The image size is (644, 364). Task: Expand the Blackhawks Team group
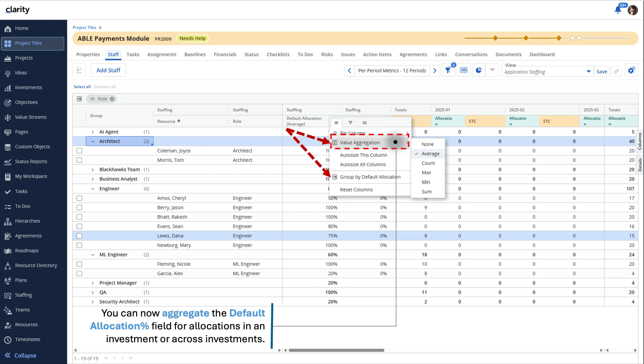click(93, 170)
